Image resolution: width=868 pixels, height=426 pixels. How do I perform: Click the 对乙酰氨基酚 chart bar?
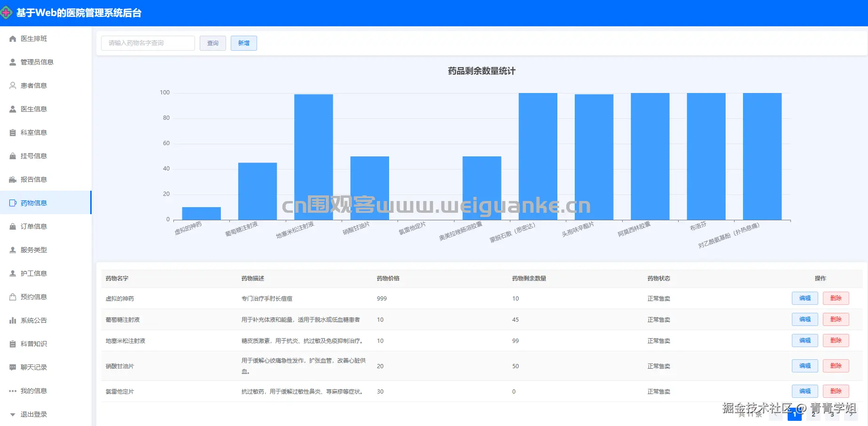tap(762, 156)
